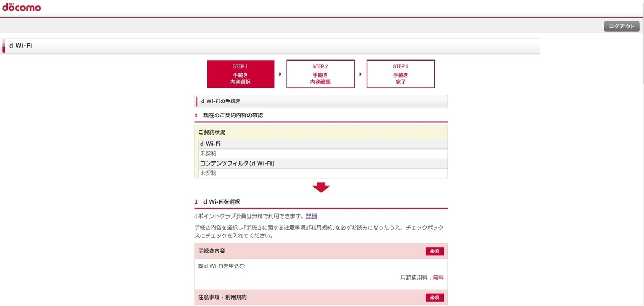Image resolution: width=644 pixels, height=306 pixels.
Task: Click d Wi-Fi row in contract status
Action: 323,144
